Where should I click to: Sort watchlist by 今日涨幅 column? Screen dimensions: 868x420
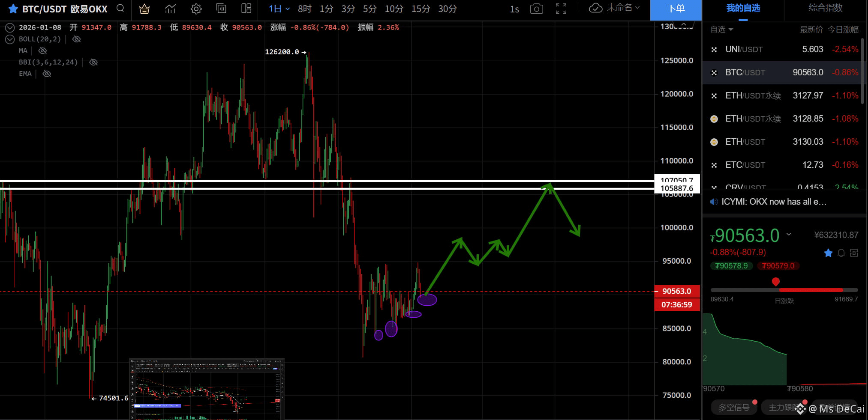pyautogui.click(x=843, y=29)
